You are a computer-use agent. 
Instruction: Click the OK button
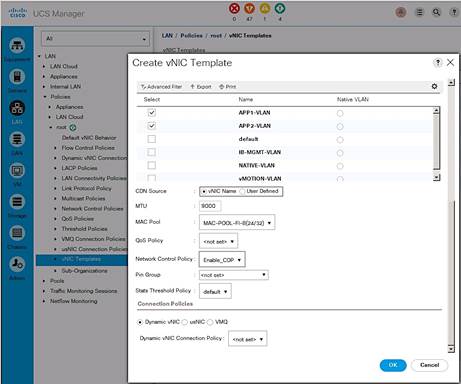pos(393,365)
